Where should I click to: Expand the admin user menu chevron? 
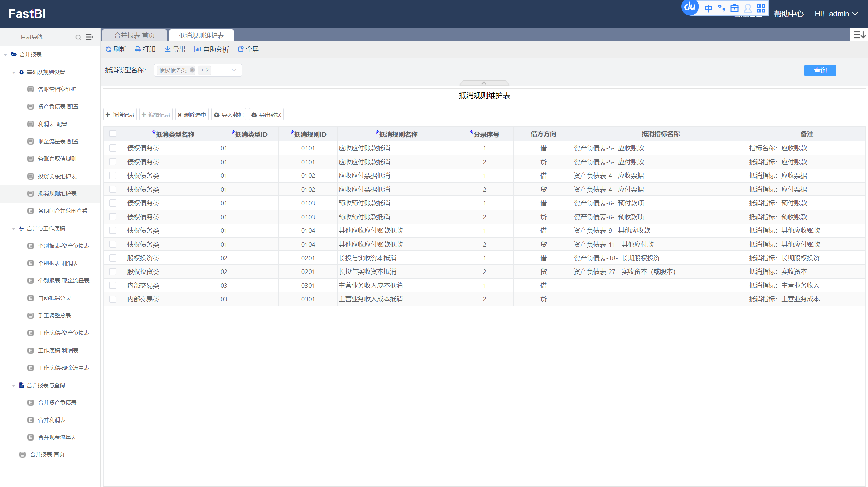pos(855,14)
